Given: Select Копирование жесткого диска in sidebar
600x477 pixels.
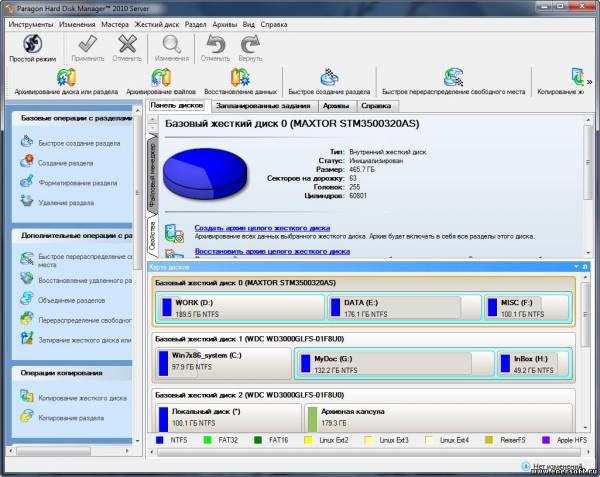Looking at the screenshot, I should [73, 397].
